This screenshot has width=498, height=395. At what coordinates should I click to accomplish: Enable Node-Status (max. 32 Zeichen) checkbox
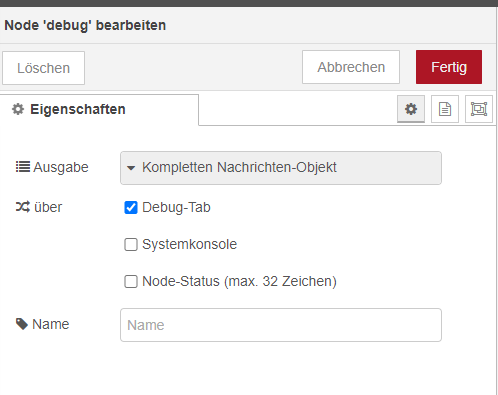(131, 281)
